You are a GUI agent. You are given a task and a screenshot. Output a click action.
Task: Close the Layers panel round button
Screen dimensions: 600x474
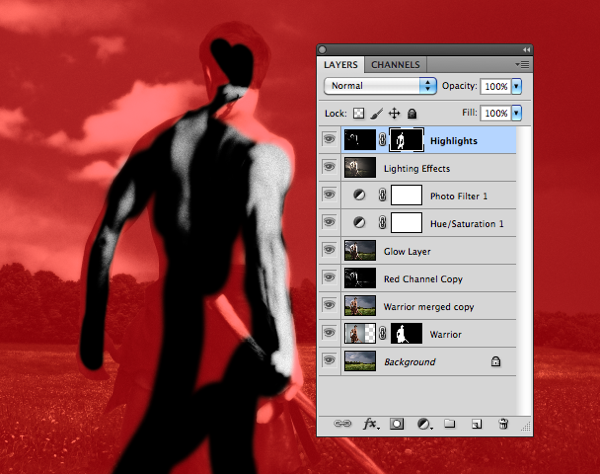[x=322, y=50]
